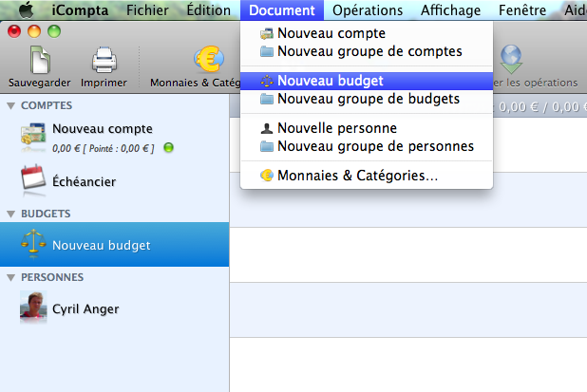
Task: Click folder icon of Nouveau groupe de comptes
Action: [267, 51]
